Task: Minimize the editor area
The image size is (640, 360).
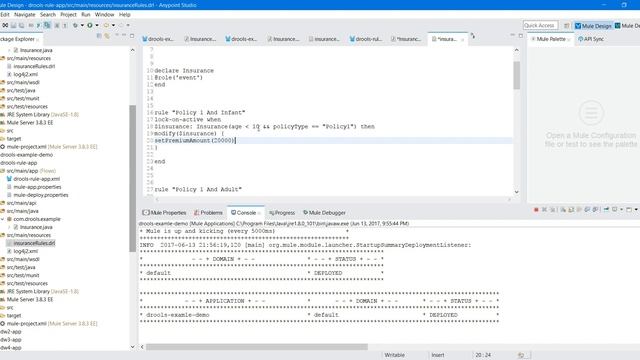Action: point(512,36)
